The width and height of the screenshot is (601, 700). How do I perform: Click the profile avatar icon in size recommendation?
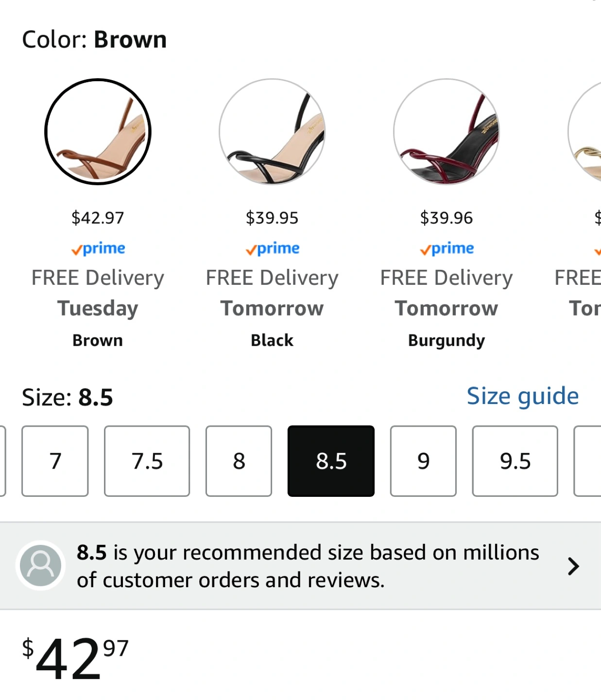coord(41,566)
